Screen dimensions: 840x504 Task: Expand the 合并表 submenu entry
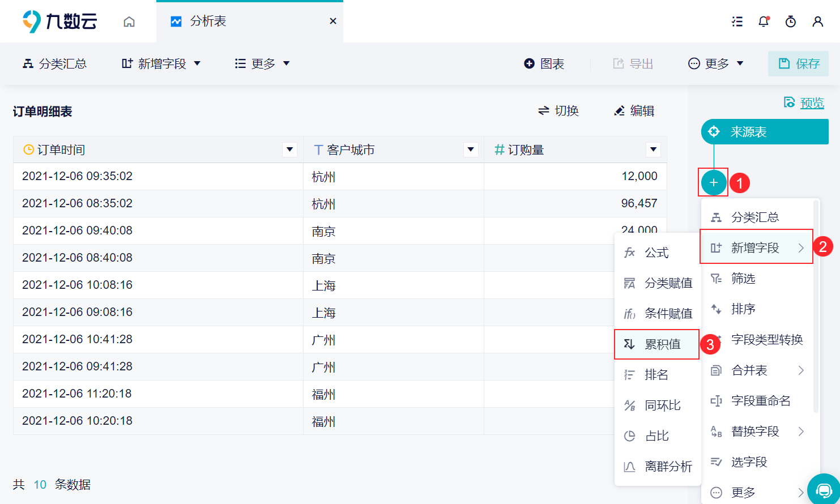click(758, 370)
